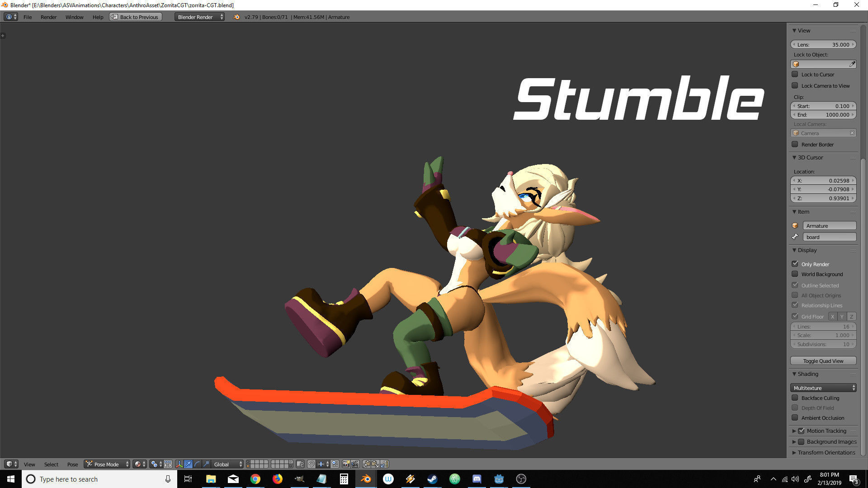Click the paste pose icon
This screenshot has height=488, width=868.
click(x=375, y=464)
